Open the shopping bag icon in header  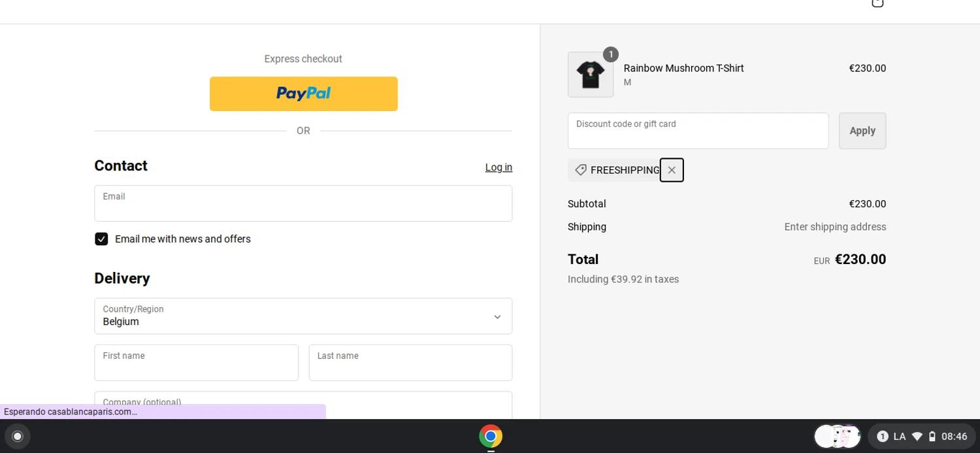[877, 3]
